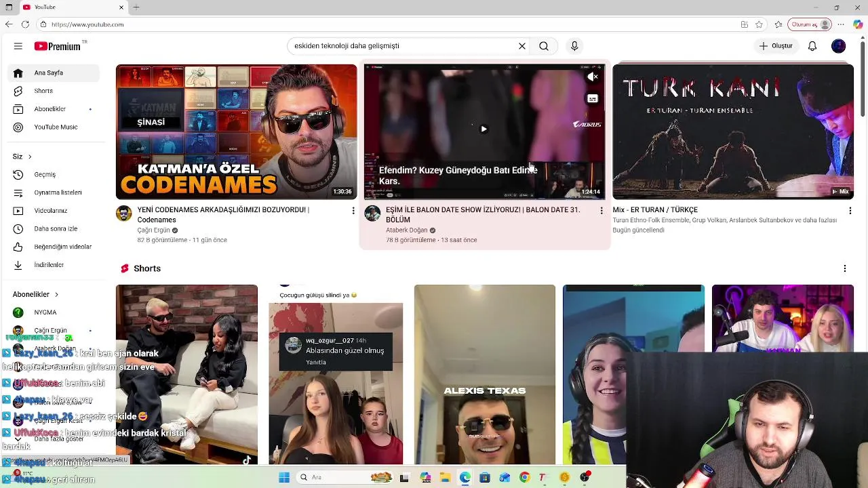Screen dimensions: 868x488
Task: Click the TÜRK KANI mix thumbnail
Action: coord(733,132)
